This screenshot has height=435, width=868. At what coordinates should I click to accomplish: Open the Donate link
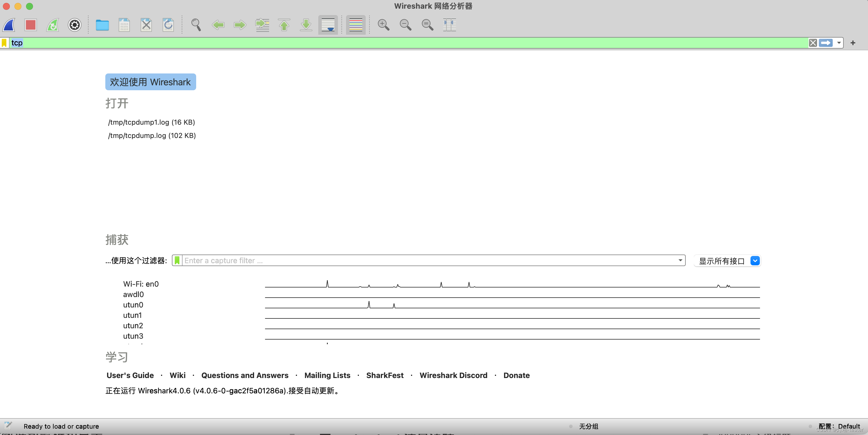[516, 375]
